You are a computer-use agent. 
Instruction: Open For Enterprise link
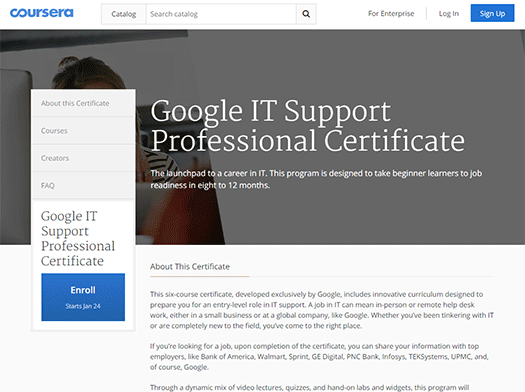(x=391, y=14)
